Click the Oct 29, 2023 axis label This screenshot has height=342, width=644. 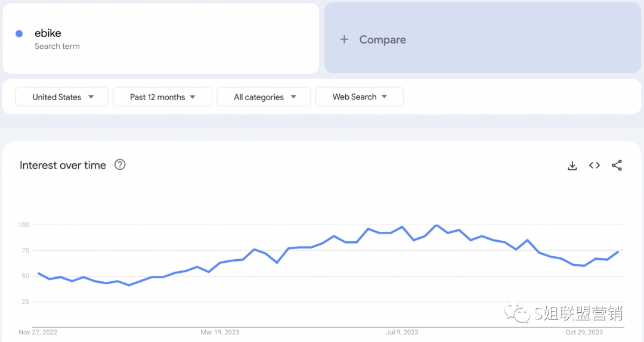coord(584,332)
